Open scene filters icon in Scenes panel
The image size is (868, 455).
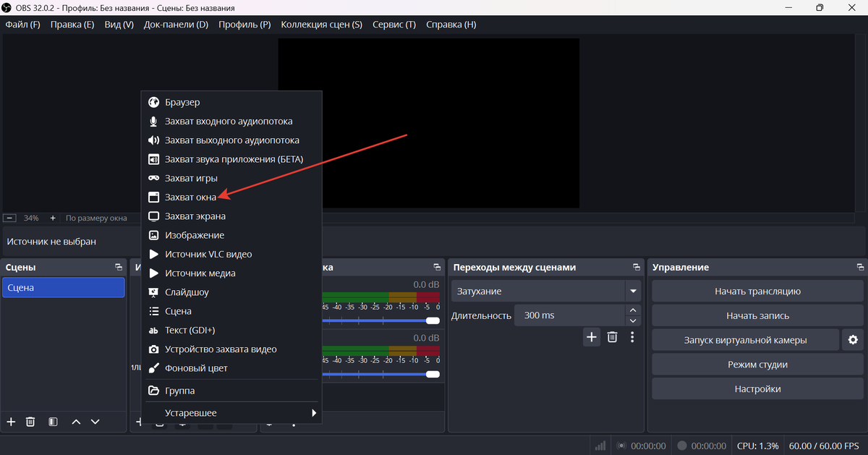pos(53,422)
